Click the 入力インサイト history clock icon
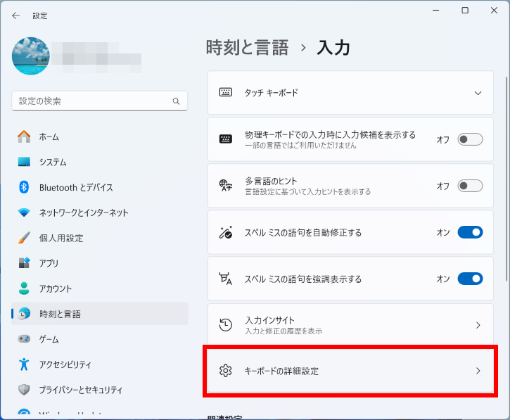Viewport: 510px width, 420px height. point(225,325)
